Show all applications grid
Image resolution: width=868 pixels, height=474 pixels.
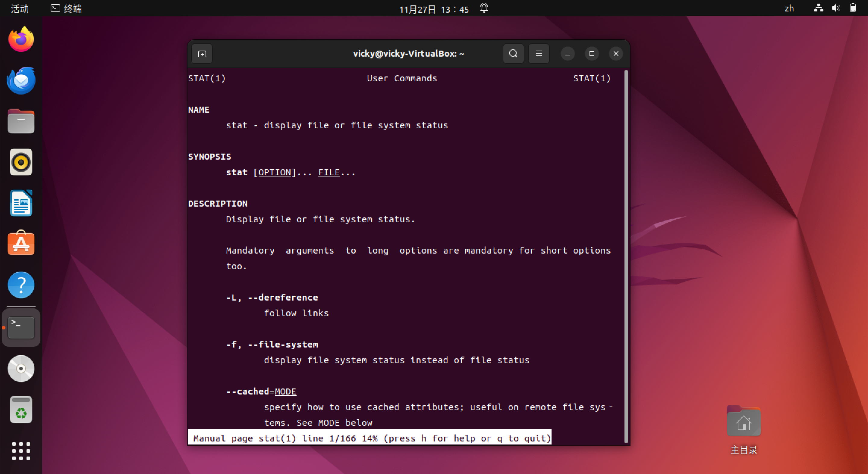[21, 451]
